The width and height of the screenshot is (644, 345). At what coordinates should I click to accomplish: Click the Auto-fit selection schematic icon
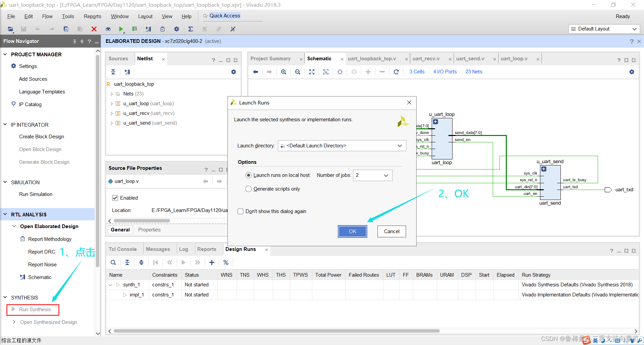tap(340, 72)
